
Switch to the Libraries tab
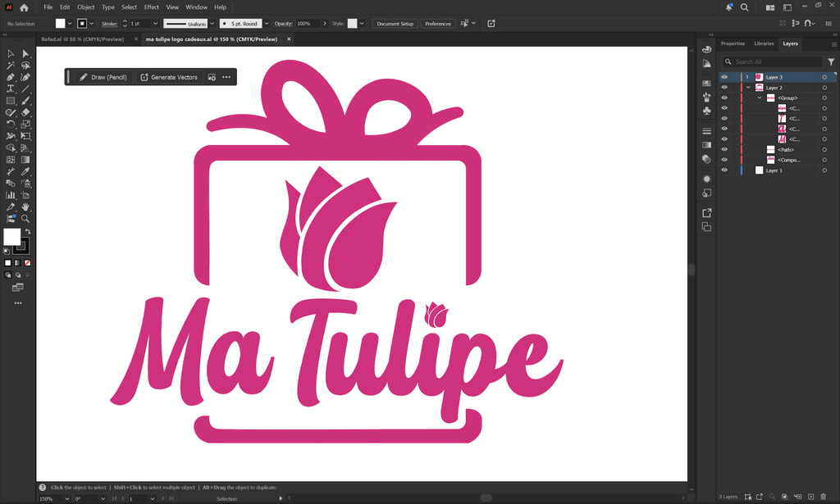point(764,44)
